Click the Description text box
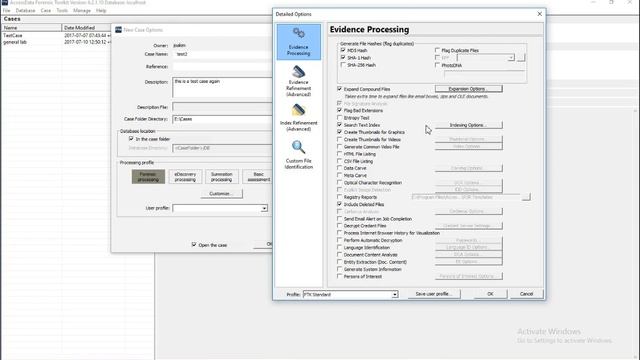Viewport: 640px width, 360px height. point(222,87)
